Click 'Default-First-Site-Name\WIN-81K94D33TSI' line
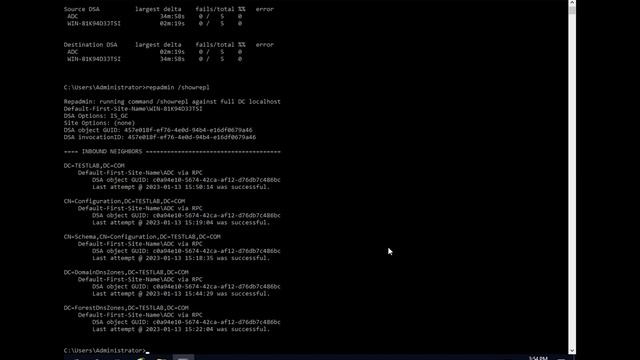640x360 pixels. point(133,109)
